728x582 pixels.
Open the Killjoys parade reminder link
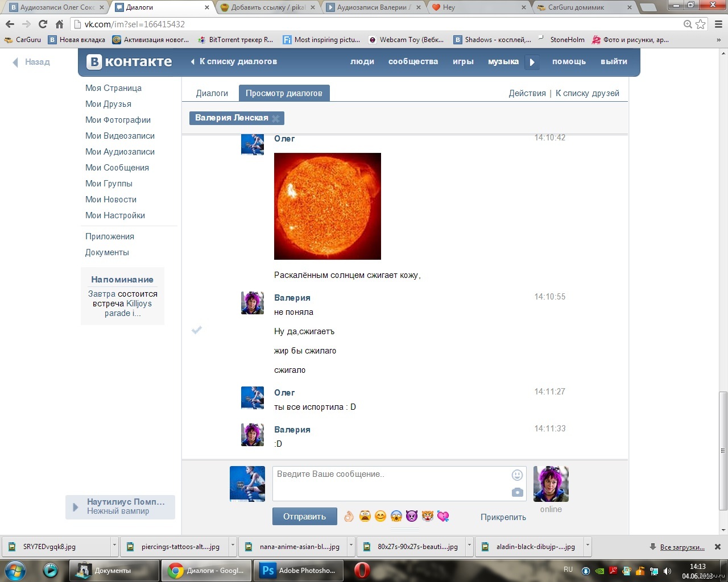129,308
